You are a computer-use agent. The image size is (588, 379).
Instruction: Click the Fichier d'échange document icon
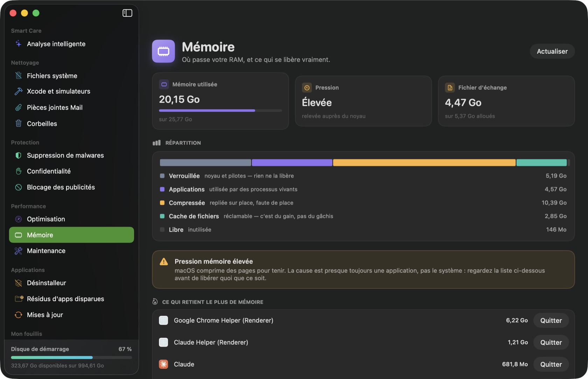(x=450, y=88)
